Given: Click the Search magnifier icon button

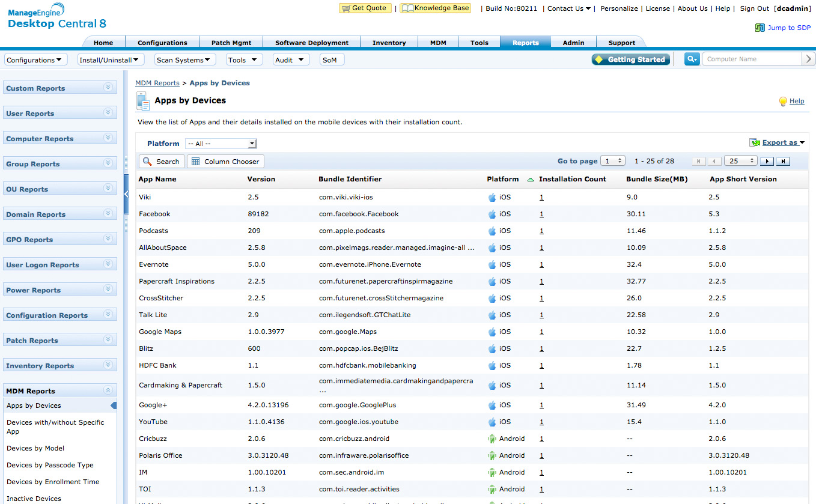Looking at the screenshot, I should (x=148, y=162).
